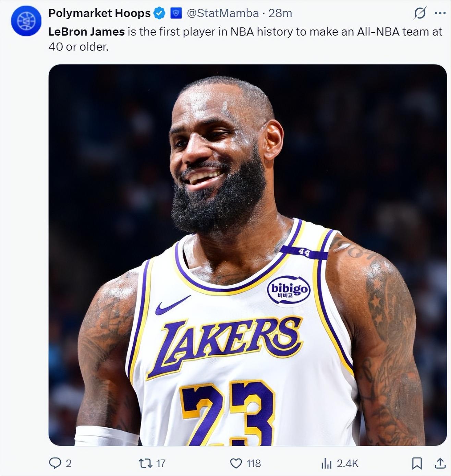The width and height of the screenshot is (451, 476).
Task: Click the like count 118
Action: point(254,464)
